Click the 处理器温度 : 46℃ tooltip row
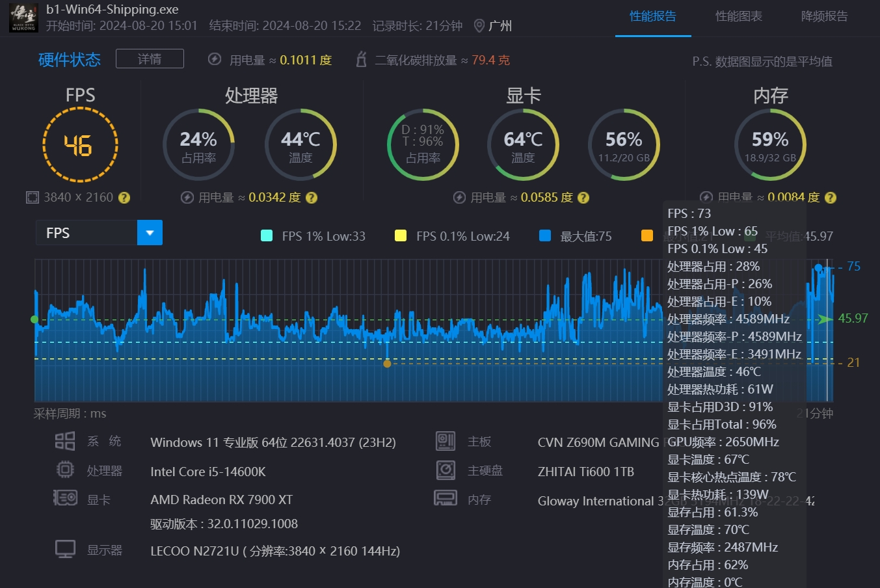 [x=714, y=371]
